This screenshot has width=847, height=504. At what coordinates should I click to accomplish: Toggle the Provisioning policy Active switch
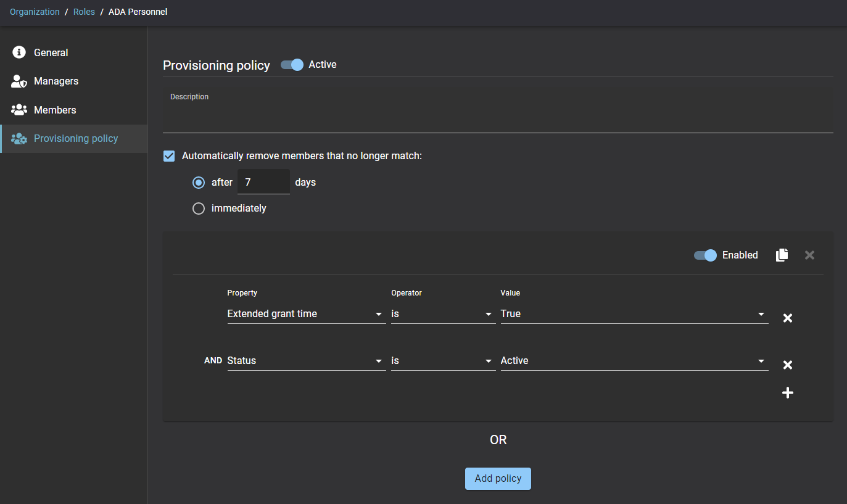click(x=292, y=65)
